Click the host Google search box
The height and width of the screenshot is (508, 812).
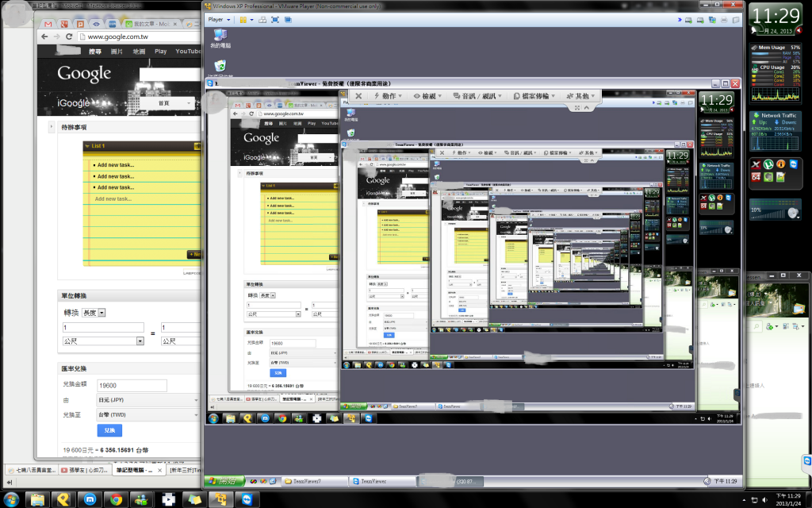[171, 73]
